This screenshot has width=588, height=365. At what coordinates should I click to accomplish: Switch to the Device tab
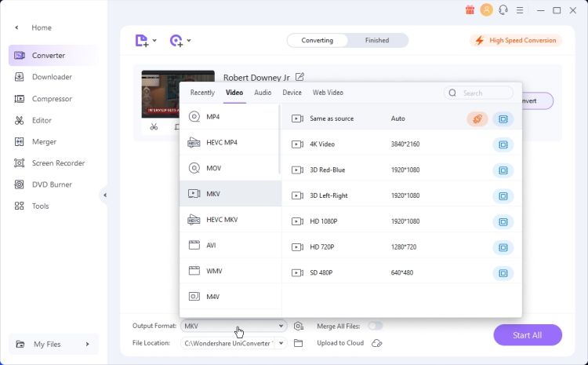(x=292, y=93)
